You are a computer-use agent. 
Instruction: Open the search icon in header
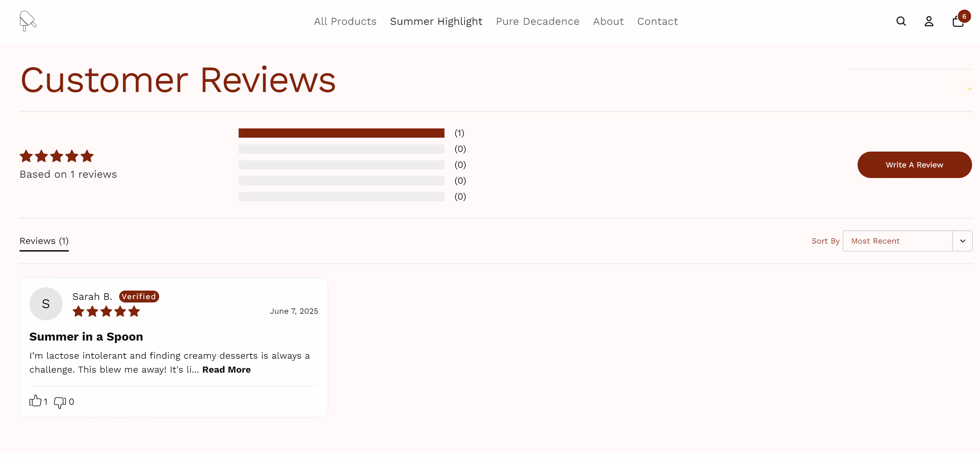[901, 21]
